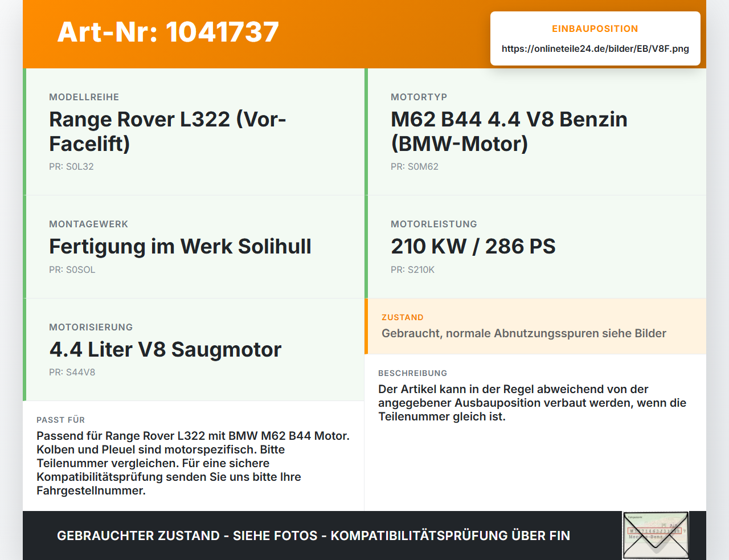Click the PR: S44V8 code
The height and width of the screenshot is (560, 729).
(72, 372)
